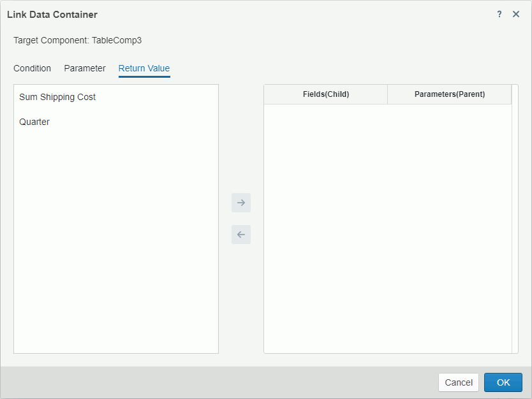Click the left arrow transfer icon
This screenshot has width=532, height=399.
240,235
